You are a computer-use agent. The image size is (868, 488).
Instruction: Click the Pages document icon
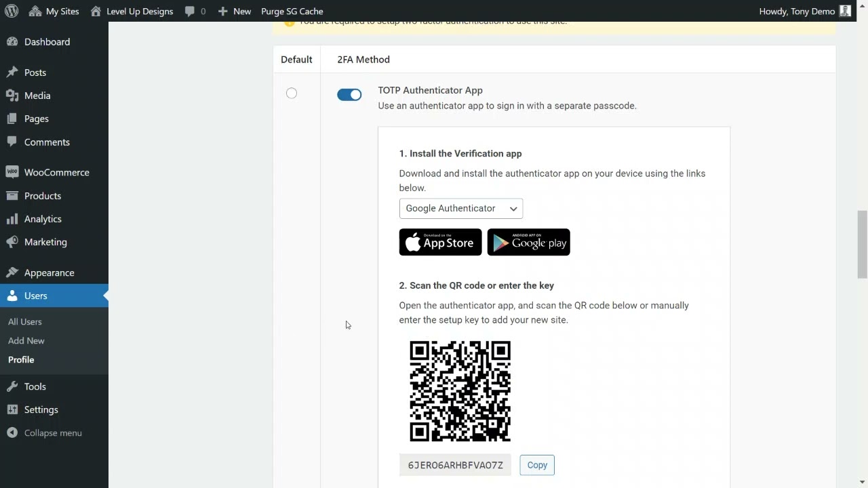(12, 119)
